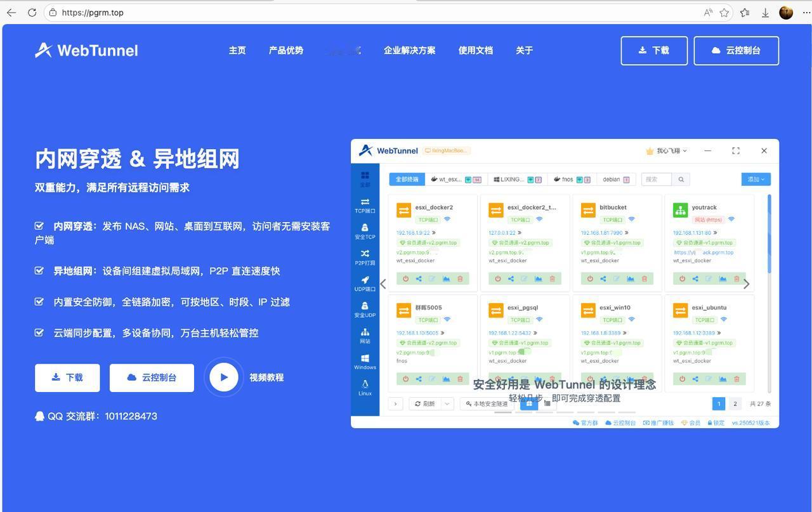The image size is (812, 512).
Task: Reload the pgrm.top page
Action: coord(32,12)
